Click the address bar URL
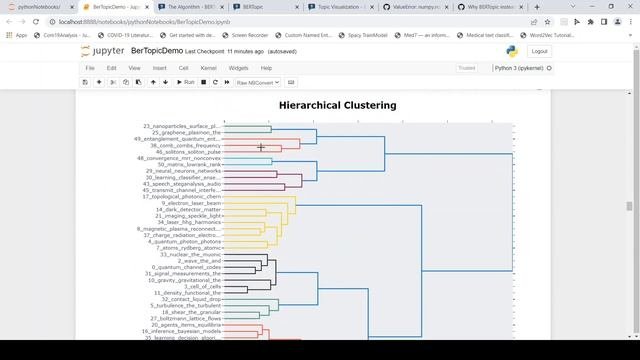Image resolution: width=640 pixels, height=360 pixels. pos(144,22)
